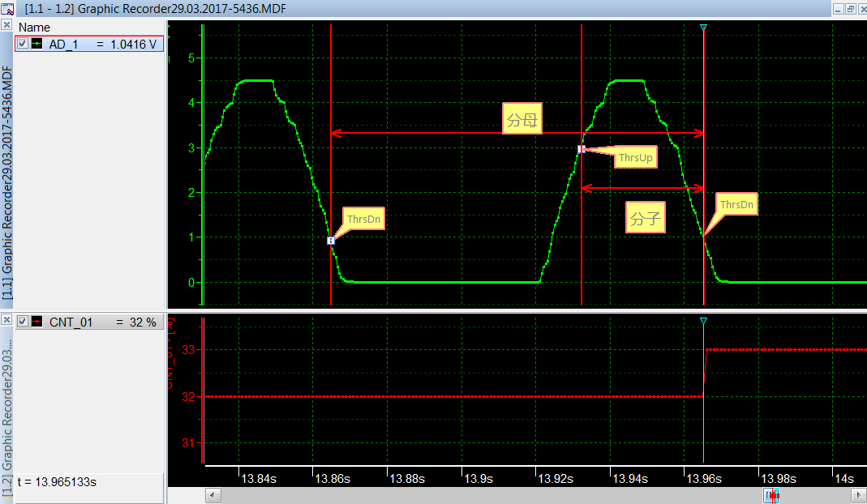Click the 14s time axis label
Viewport: 867px width, 504px height.
tap(843, 479)
